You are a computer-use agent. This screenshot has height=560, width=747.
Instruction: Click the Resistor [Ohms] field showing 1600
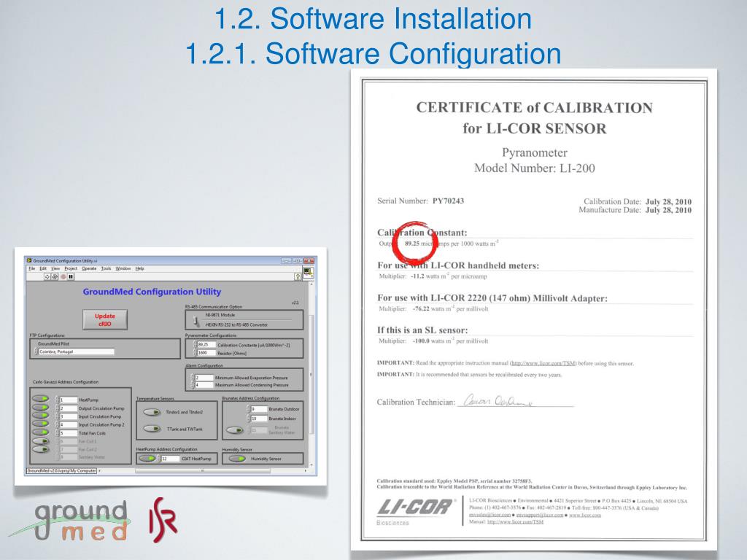pyautogui.click(x=206, y=353)
